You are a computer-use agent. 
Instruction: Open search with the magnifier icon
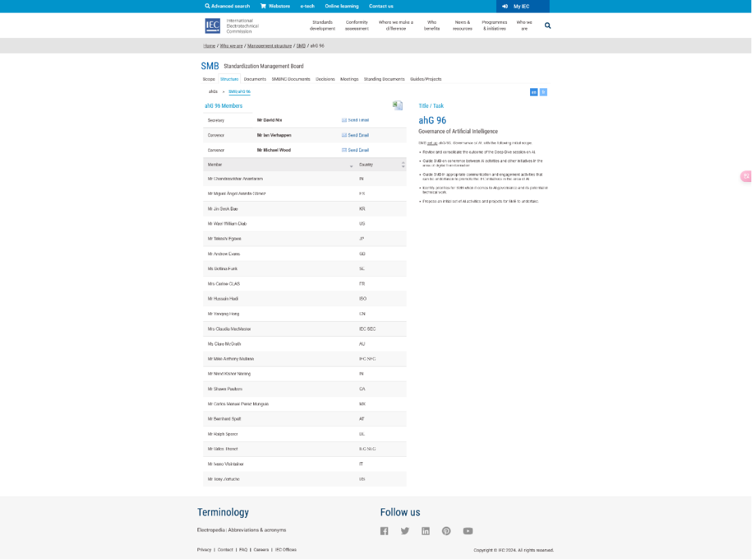tap(548, 26)
